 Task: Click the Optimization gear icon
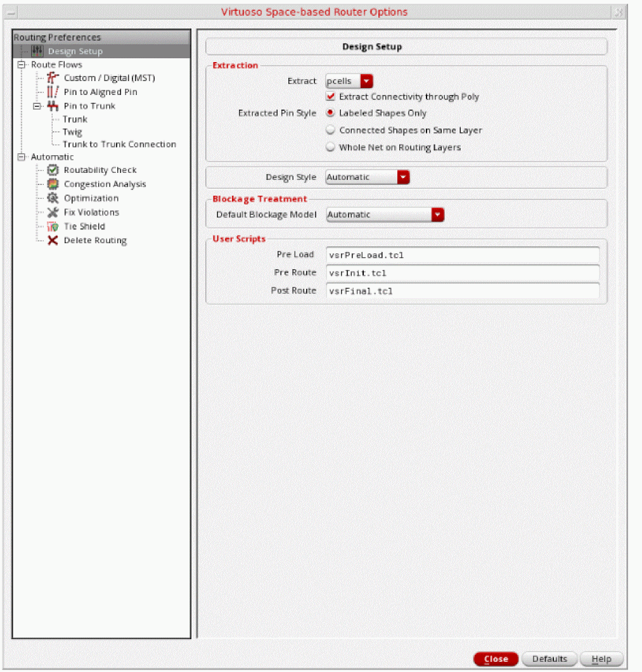[53, 198]
